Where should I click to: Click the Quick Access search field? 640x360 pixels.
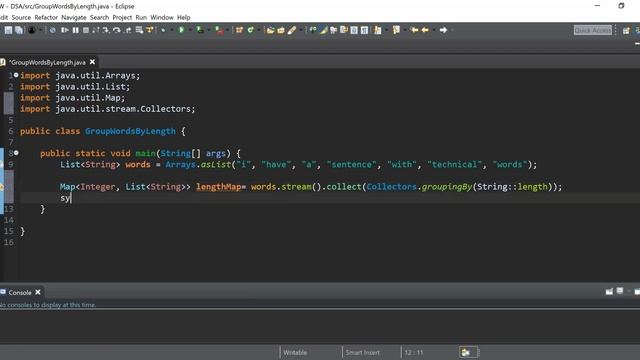(x=593, y=30)
